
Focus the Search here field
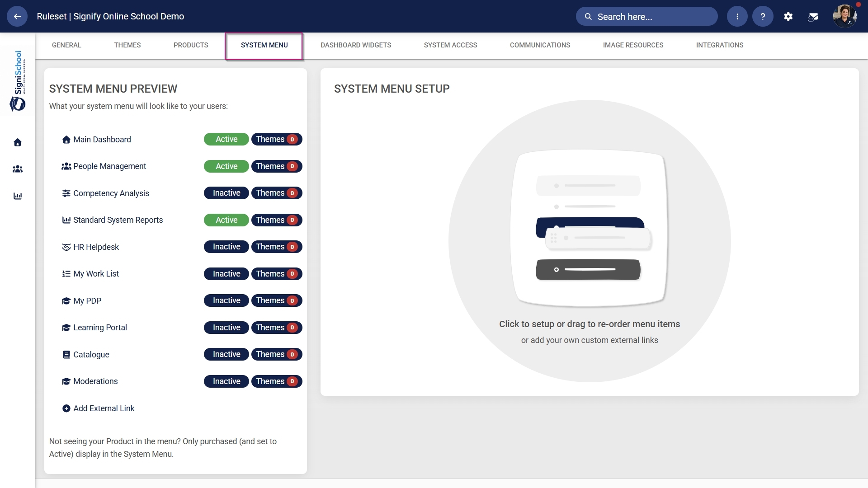(646, 17)
